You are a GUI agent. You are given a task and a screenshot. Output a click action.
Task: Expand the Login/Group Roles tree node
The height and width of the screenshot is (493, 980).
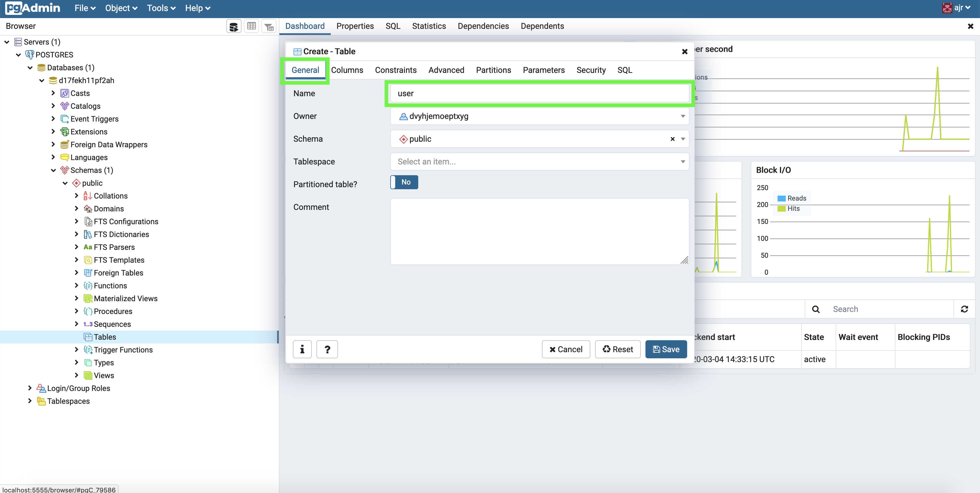30,388
